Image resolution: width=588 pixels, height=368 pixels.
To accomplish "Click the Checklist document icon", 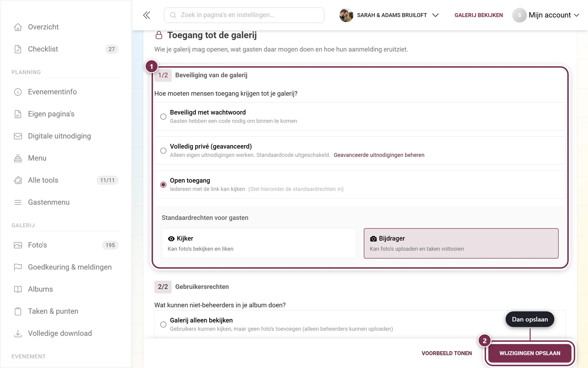I will pos(18,49).
